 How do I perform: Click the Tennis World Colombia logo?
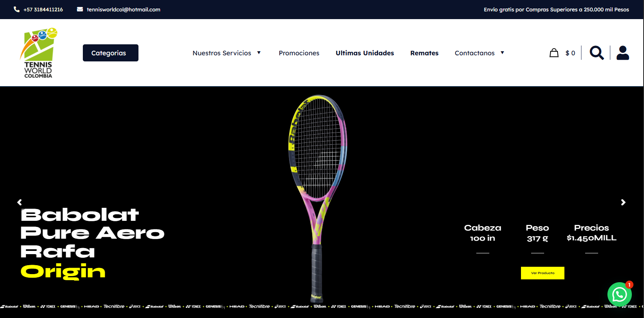coord(39,53)
